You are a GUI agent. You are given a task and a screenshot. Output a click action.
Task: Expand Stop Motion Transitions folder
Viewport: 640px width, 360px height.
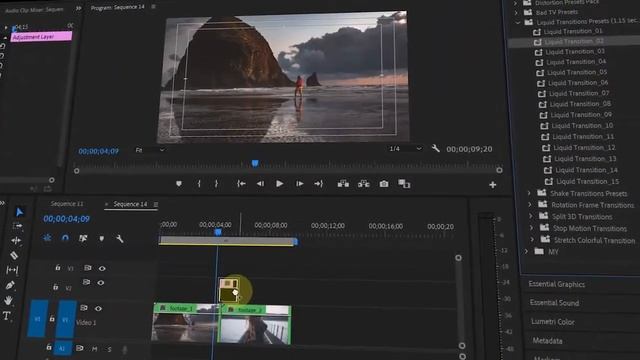click(x=532, y=228)
